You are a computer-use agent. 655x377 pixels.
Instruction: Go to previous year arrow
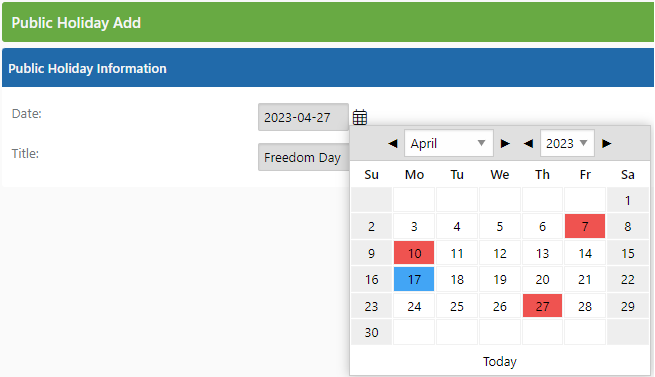click(528, 143)
